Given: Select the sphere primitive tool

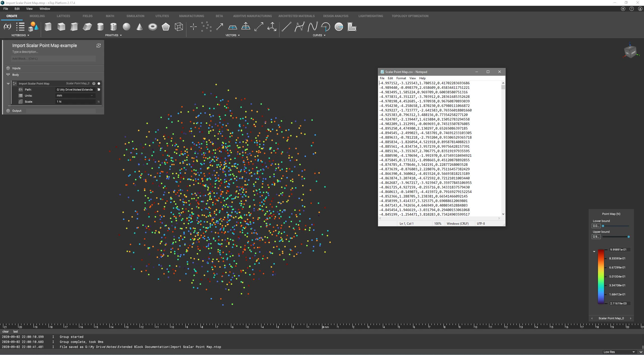Looking at the screenshot, I should 127,27.
